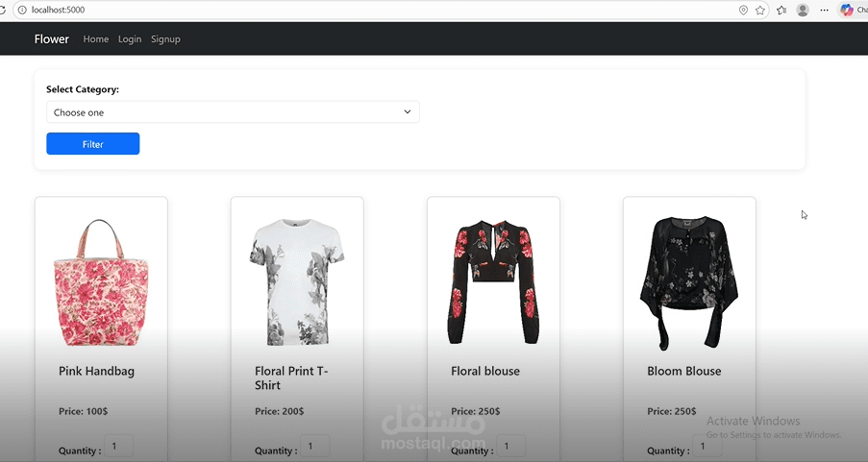Click the browser refresh icon

[2, 10]
